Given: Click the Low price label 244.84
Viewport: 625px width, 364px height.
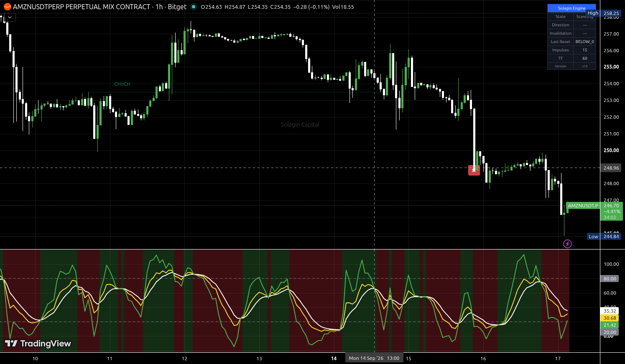Looking at the screenshot, I should pos(611,237).
